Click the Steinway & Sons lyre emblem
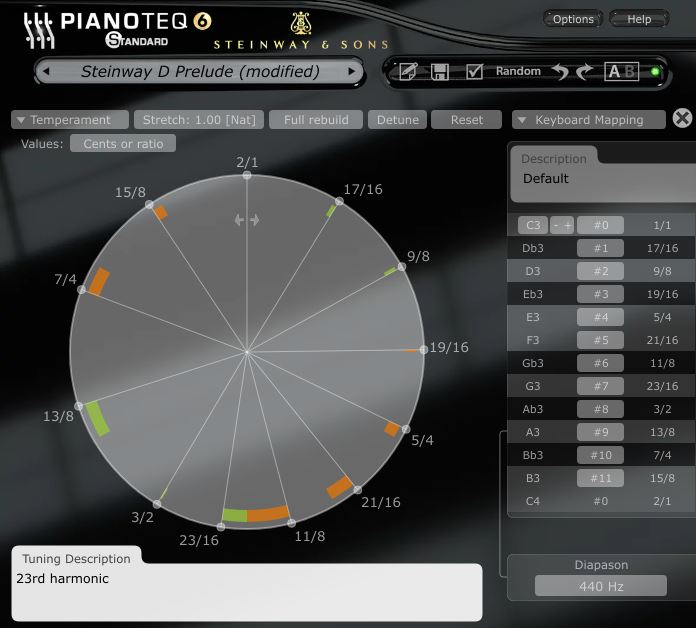 301,23
